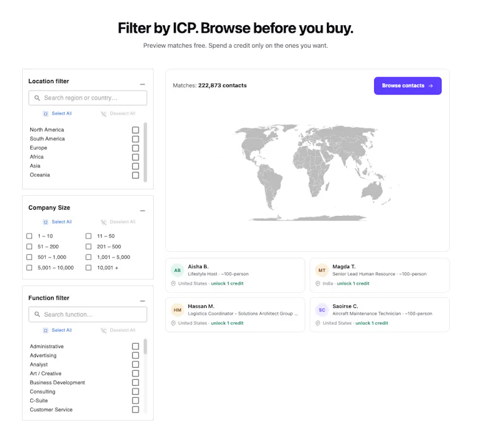Unlock Hassan M. for 1 credit
The width and height of the screenshot is (504, 425).
227,323
